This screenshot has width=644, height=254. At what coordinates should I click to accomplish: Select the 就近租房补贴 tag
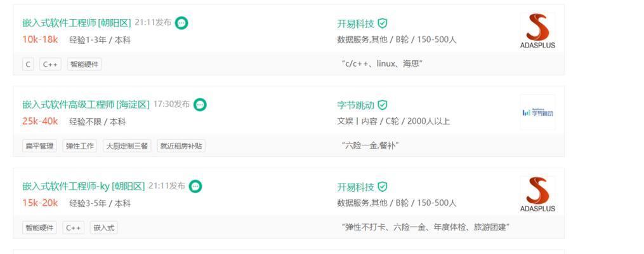click(181, 146)
